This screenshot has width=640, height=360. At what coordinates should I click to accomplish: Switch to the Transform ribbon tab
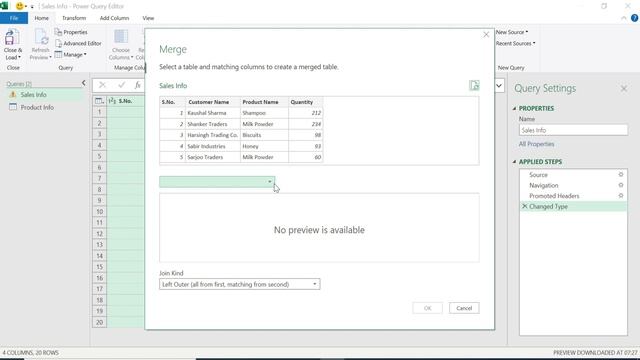pos(74,18)
